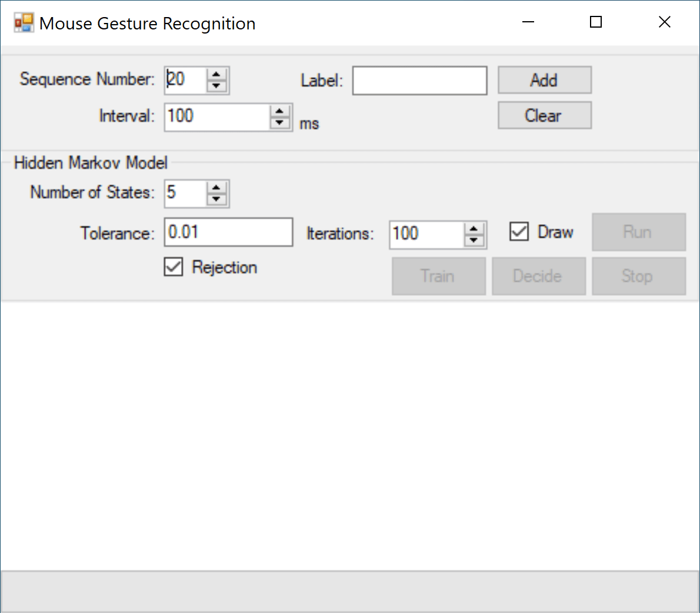Decrease Sequence Number with down arrow
Image resolution: width=700 pixels, height=613 pixels.
(x=216, y=86)
